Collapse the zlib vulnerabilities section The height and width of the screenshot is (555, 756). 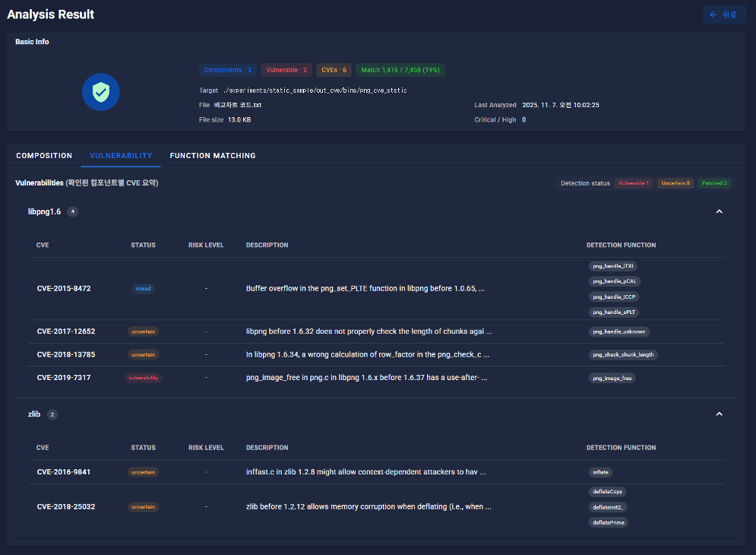(x=719, y=414)
